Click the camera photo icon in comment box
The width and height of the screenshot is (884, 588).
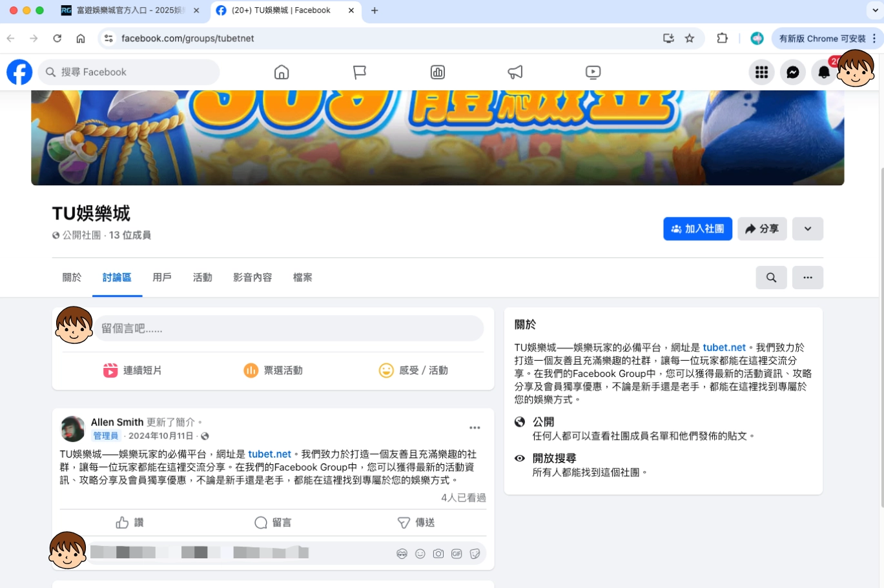[438, 554]
